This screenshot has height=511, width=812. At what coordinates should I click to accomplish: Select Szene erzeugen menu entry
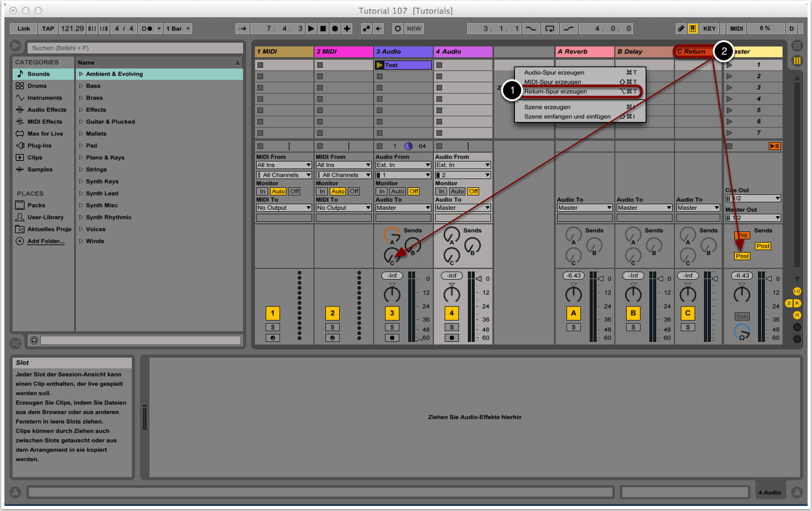547,107
